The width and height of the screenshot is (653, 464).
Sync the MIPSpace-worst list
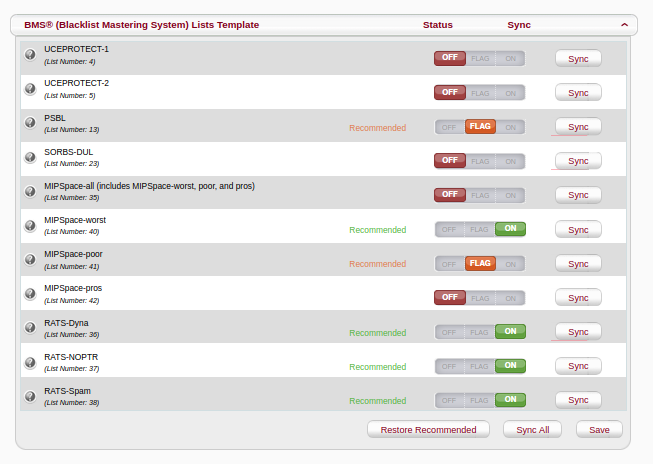[x=578, y=230]
